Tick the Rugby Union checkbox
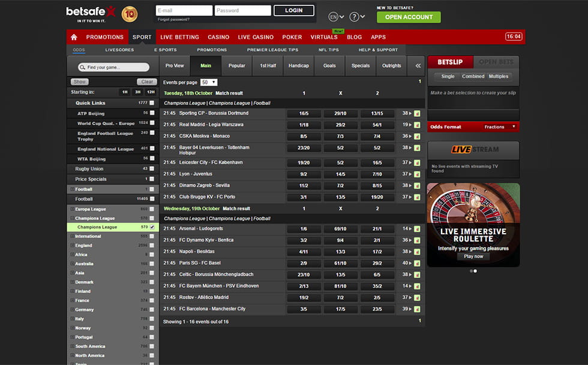The height and width of the screenshot is (365, 588). pyautogui.click(x=152, y=168)
